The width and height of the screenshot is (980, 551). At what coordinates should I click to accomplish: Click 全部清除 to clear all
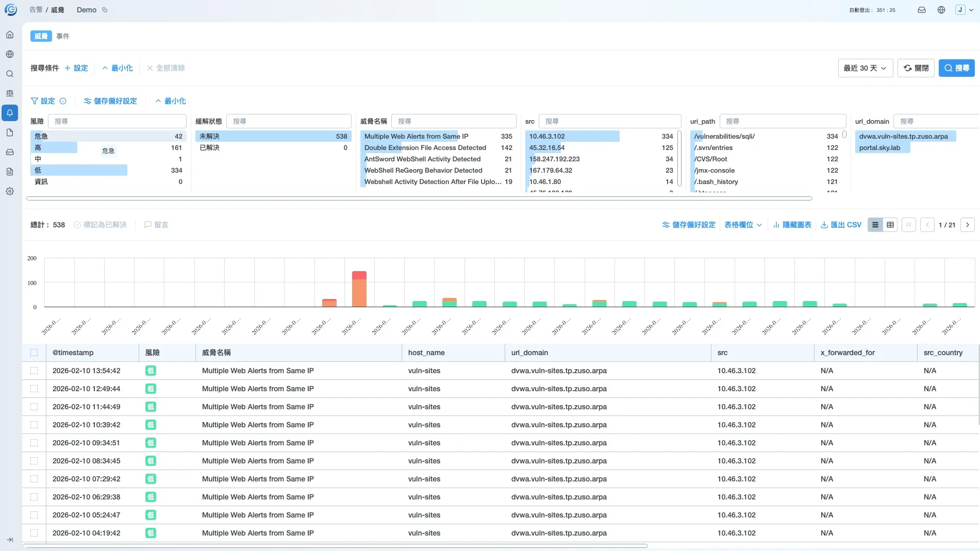[x=166, y=68]
